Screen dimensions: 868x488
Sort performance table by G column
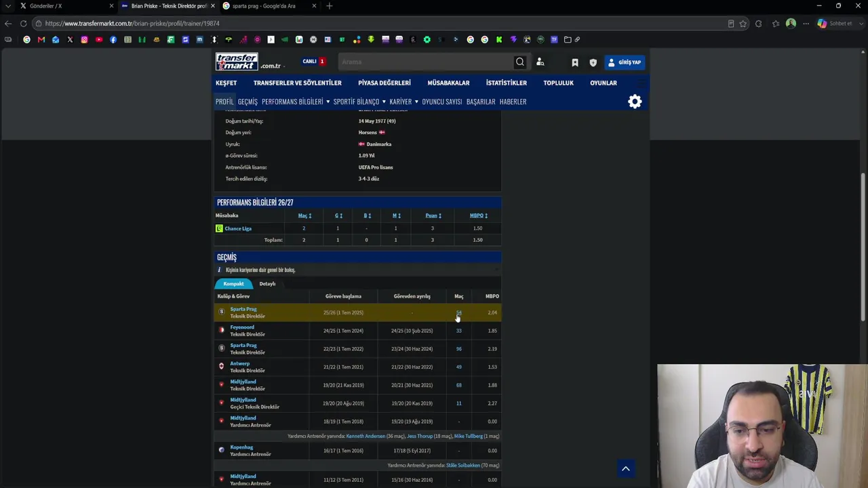click(338, 216)
